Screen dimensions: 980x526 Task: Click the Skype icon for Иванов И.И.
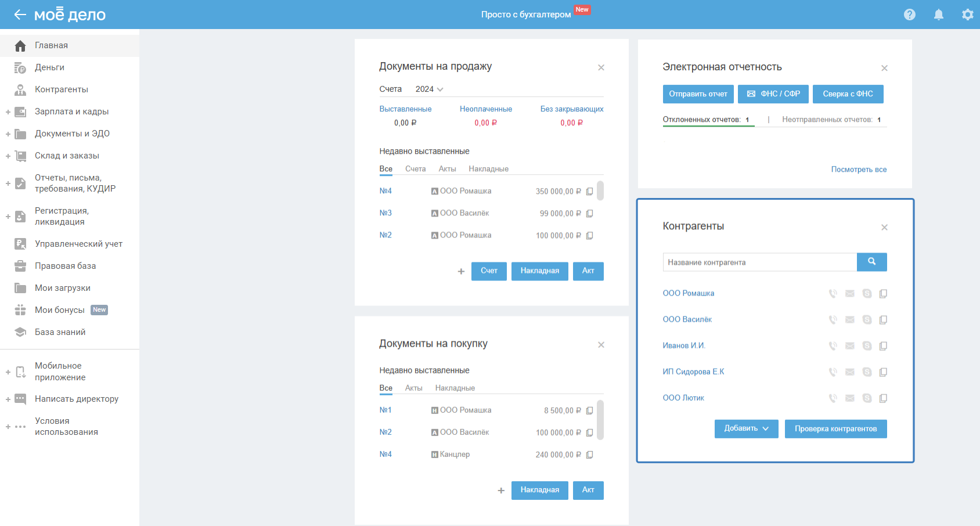point(867,346)
